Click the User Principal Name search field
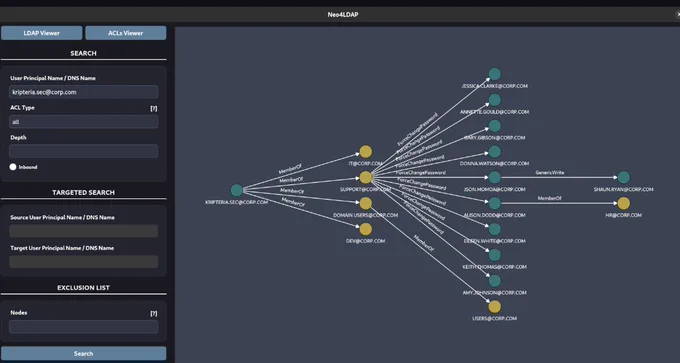 point(84,92)
